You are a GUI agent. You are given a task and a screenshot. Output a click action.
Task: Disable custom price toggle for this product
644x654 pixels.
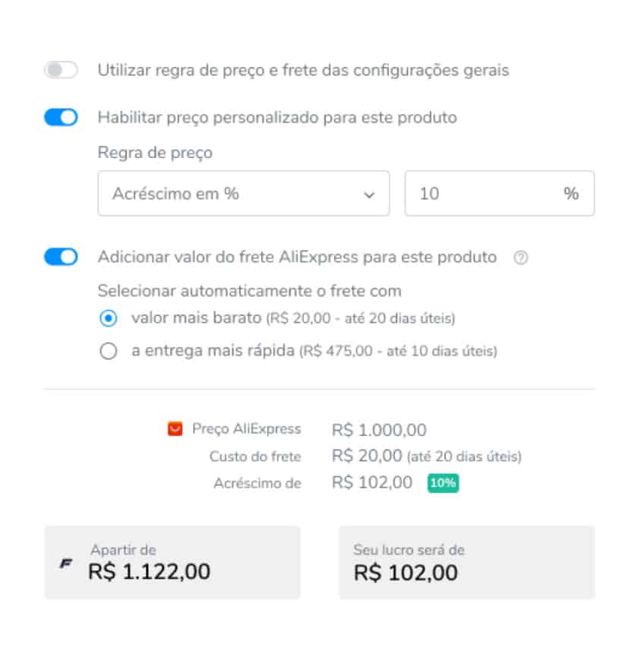[61, 118]
